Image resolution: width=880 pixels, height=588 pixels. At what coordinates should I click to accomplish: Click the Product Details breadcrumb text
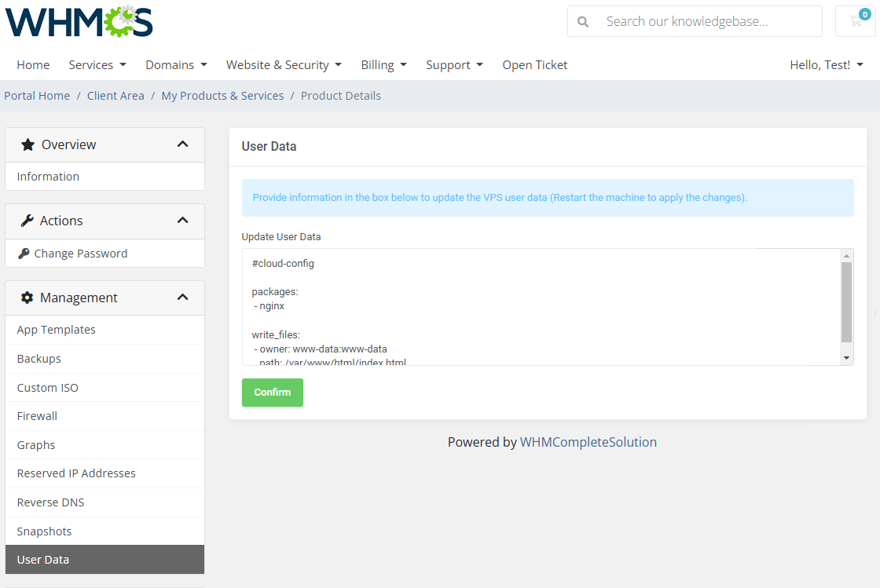[341, 96]
